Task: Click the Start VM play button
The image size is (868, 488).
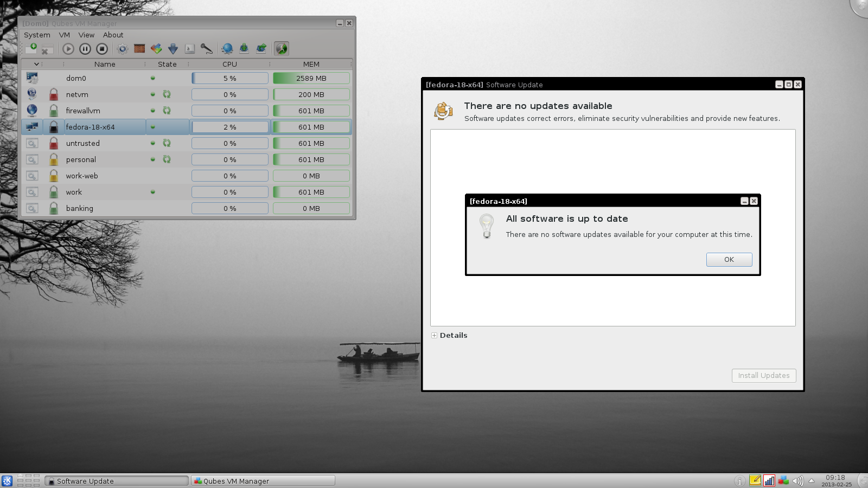Action: pyautogui.click(x=68, y=49)
